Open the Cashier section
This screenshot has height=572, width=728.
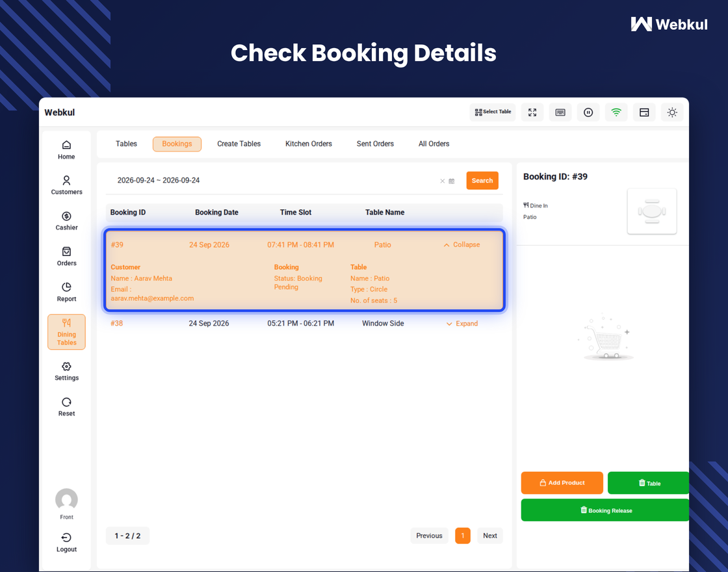pyautogui.click(x=66, y=221)
